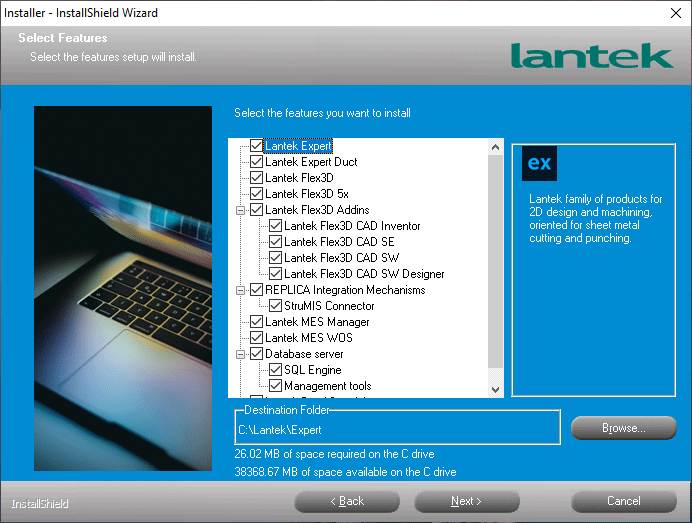The image size is (692, 523).
Task: Click the feature list scrollbar thumb
Action: [495, 261]
